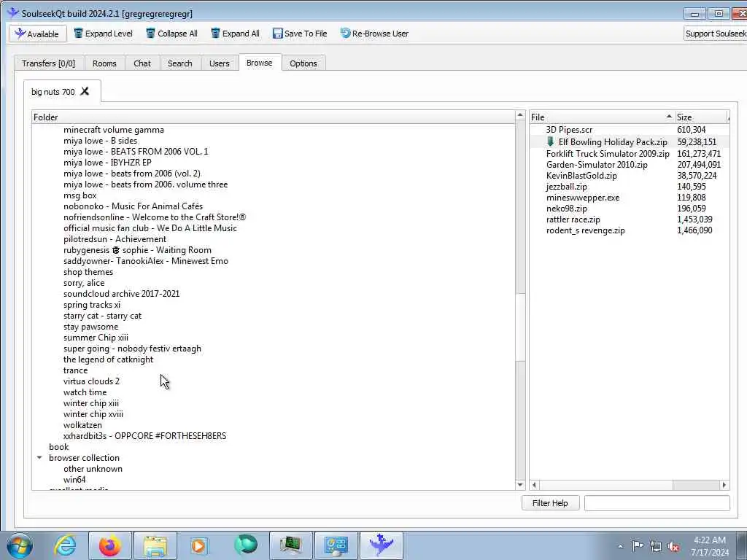Select xxhardbit3s - OPPCORE folder
The image size is (747, 560).
pyautogui.click(x=145, y=436)
